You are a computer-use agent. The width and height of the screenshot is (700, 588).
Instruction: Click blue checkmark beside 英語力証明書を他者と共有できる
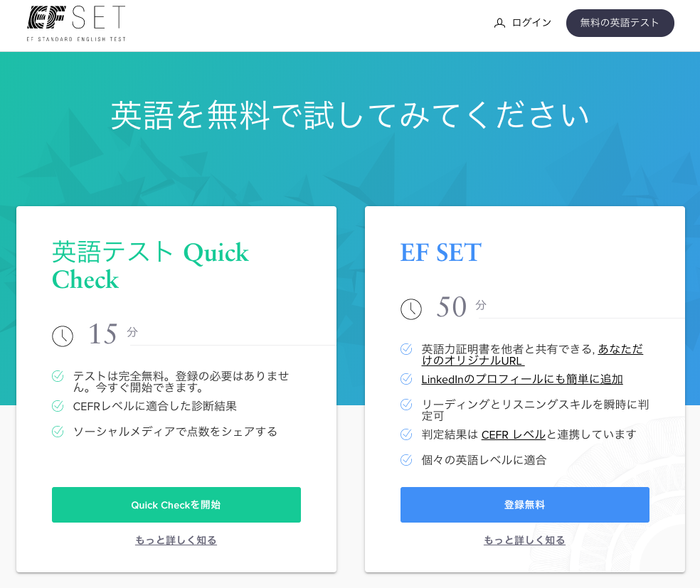[405, 349]
